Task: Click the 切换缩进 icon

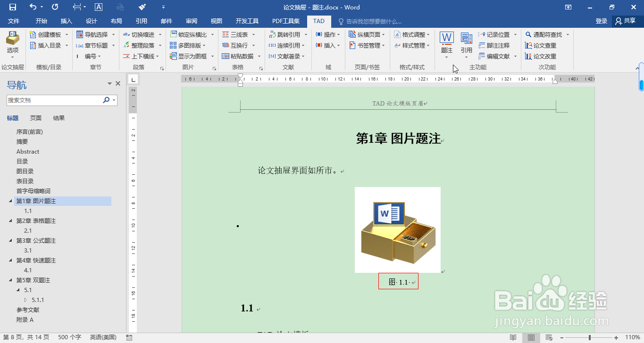Action: pos(126,35)
